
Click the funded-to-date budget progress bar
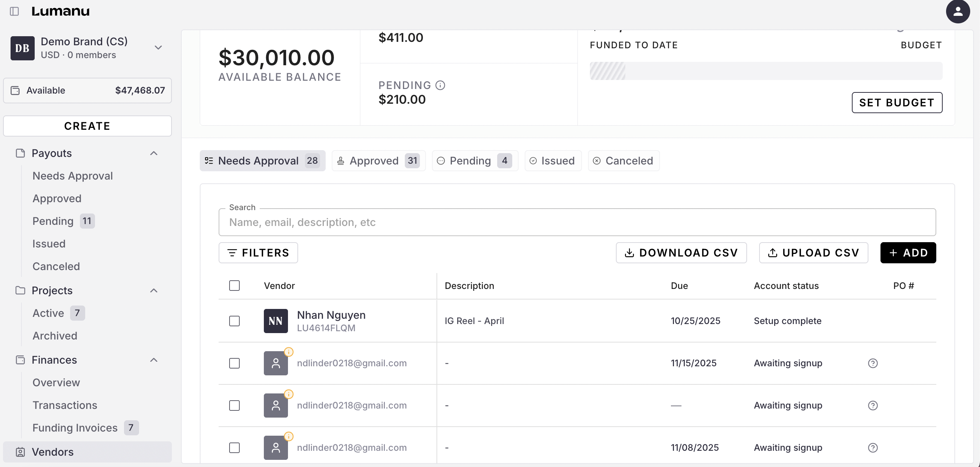tap(766, 71)
